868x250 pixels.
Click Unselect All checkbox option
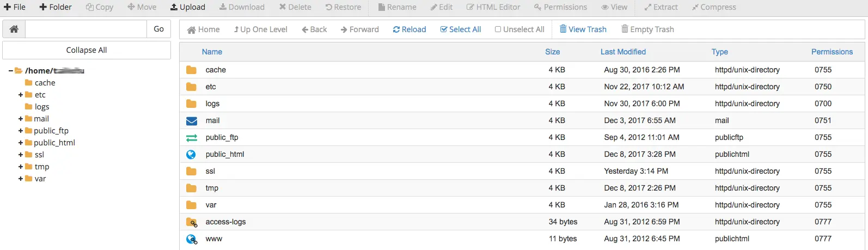(x=519, y=29)
